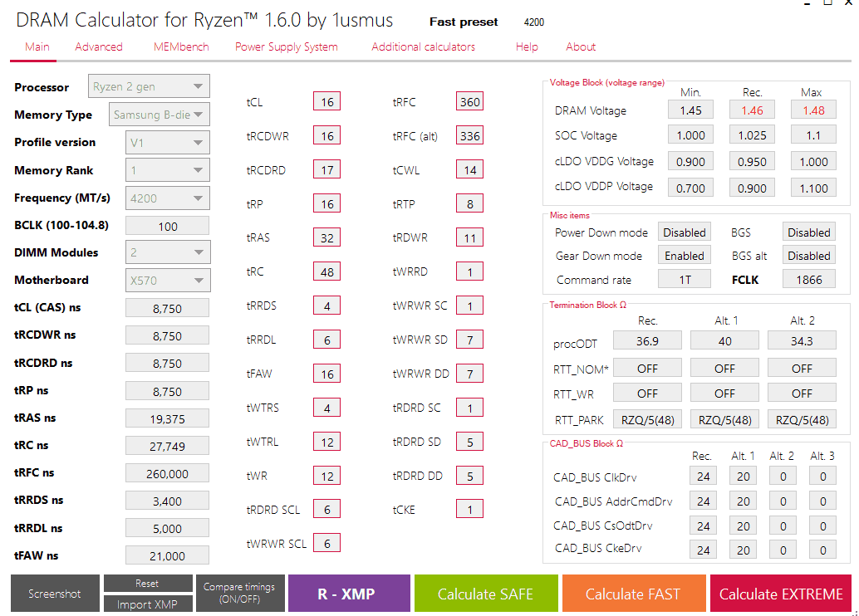Click DRAM Voltage Max value 1.48
Screen dimensions: 859x616
tap(813, 110)
